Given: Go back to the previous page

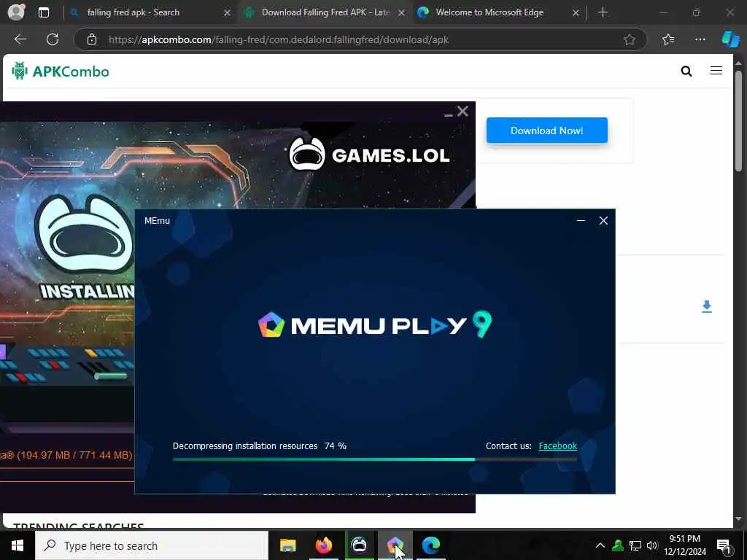Looking at the screenshot, I should [20, 39].
